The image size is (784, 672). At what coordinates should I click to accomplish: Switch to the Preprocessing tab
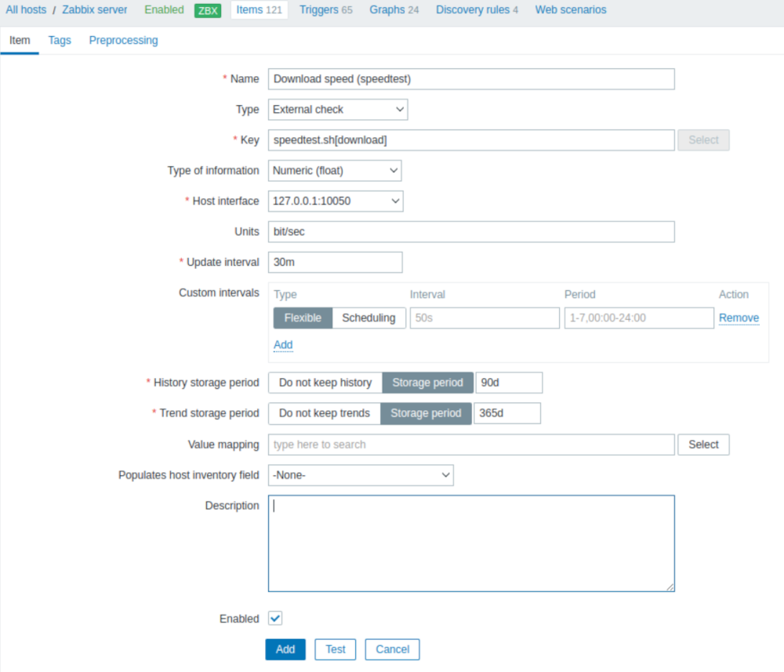coord(124,41)
